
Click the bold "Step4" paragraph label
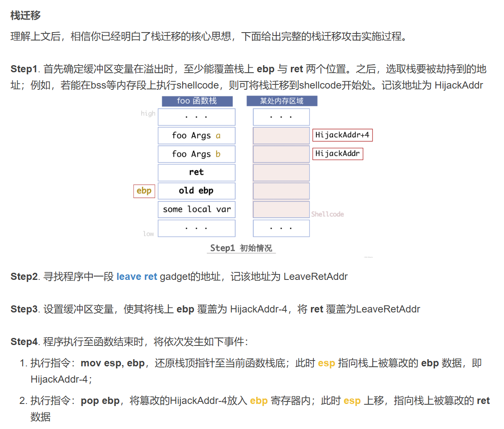[24, 342]
